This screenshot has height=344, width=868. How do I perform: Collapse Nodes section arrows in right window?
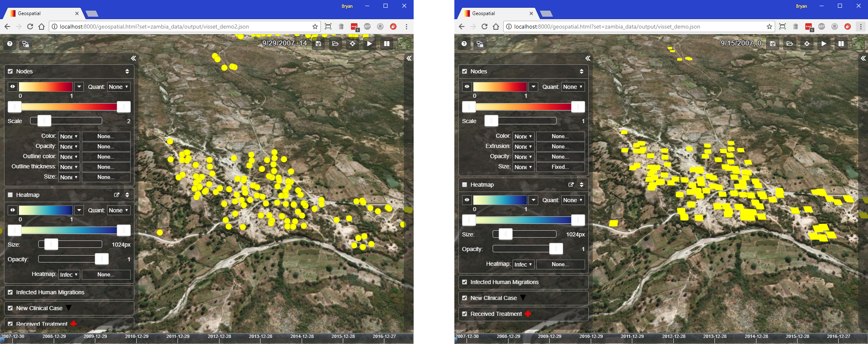581,71
